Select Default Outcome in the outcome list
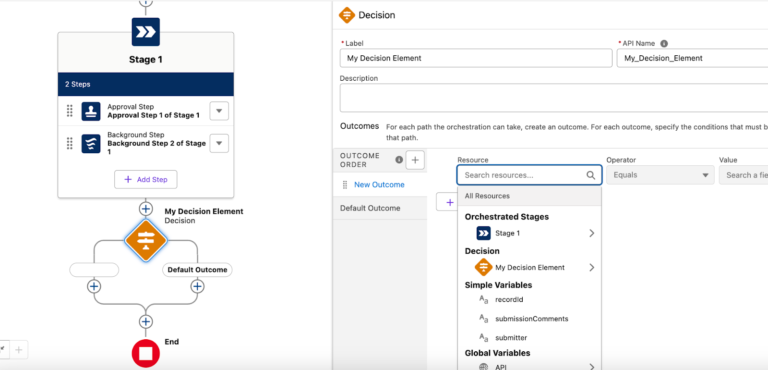 370,208
